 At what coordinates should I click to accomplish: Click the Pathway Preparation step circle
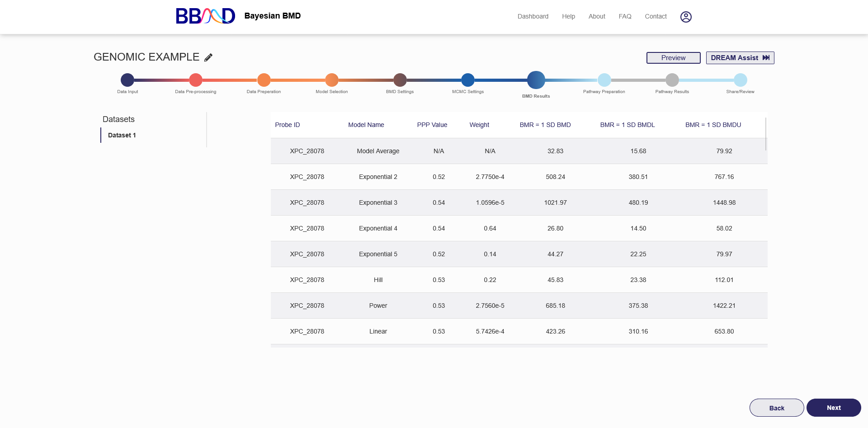point(604,80)
